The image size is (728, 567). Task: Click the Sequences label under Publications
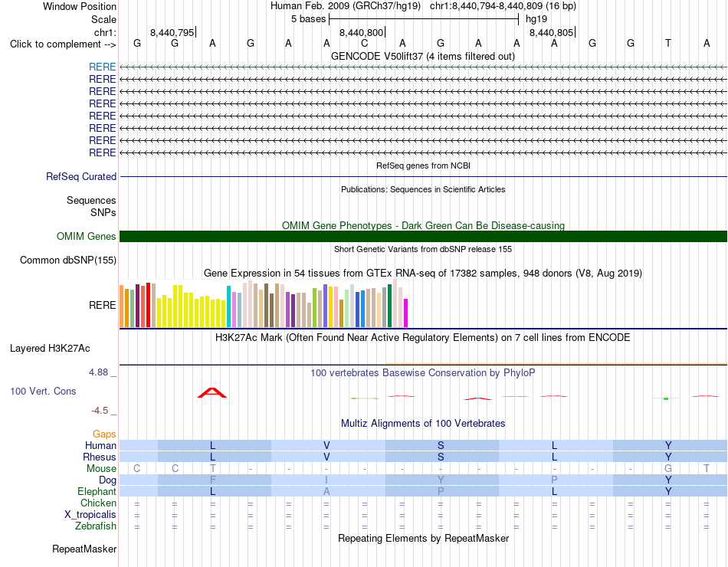(91, 200)
